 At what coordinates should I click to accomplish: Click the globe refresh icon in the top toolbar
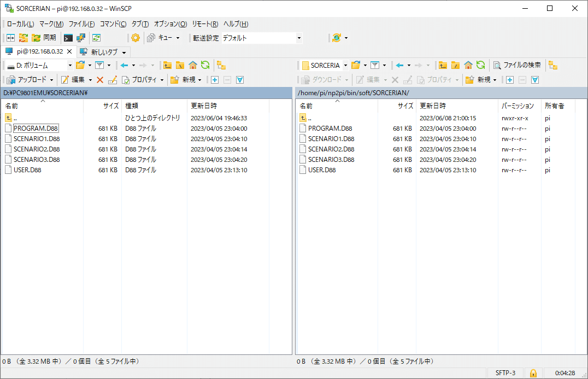tap(337, 38)
